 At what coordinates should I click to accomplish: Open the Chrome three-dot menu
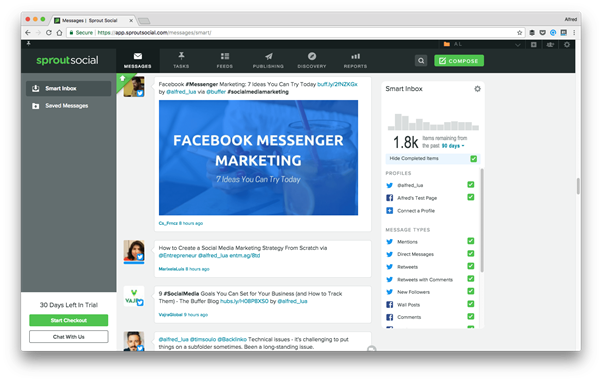click(574, 33)
